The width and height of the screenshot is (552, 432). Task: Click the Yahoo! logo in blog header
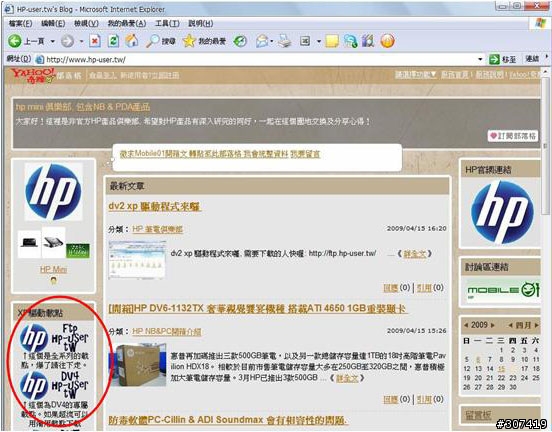pyautogui.click(x=33, y=76)
